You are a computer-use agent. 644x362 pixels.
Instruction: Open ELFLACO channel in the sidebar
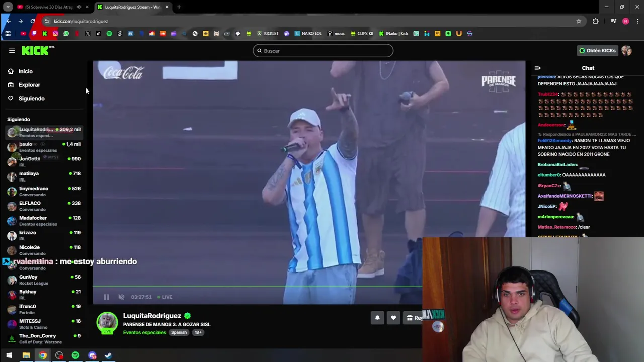[x=44, y=206]
